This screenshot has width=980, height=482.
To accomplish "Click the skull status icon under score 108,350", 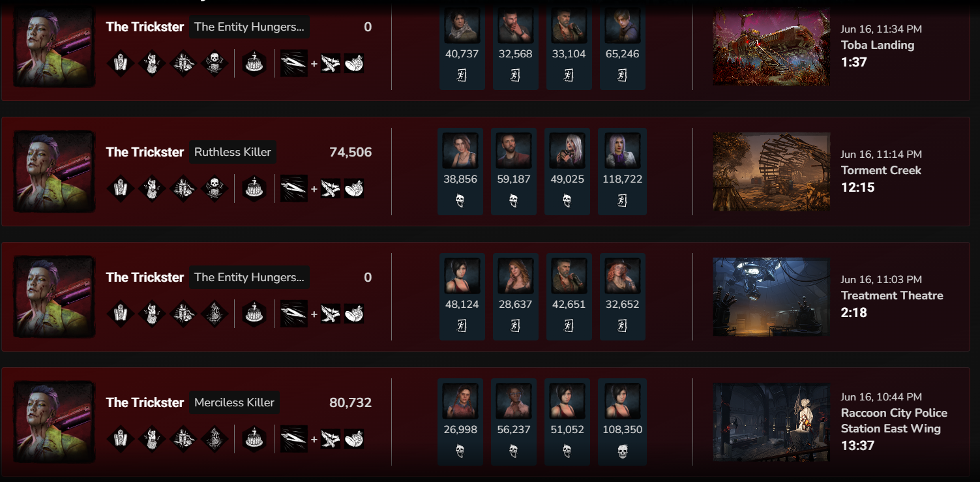I will tap(622, 451).
